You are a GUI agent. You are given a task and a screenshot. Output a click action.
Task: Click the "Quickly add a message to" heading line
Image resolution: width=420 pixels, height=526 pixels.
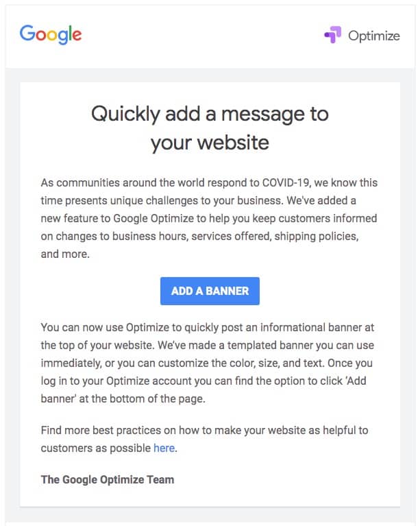click(210, 113)
